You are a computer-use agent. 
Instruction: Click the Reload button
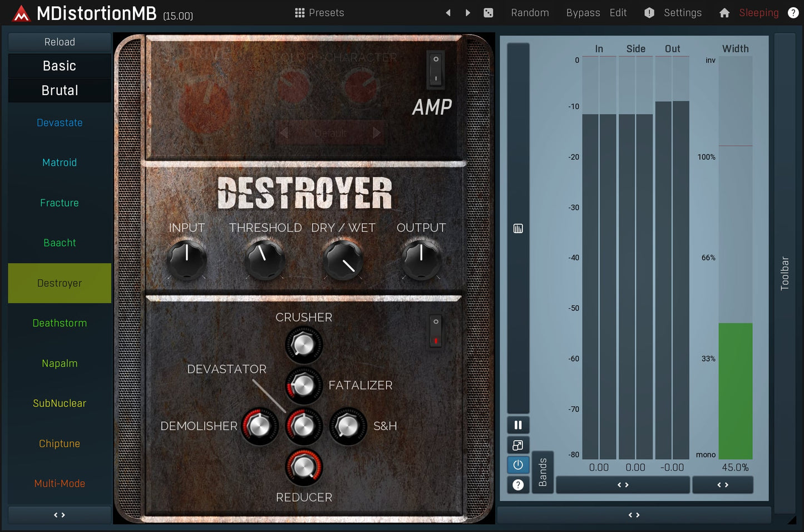60,42
